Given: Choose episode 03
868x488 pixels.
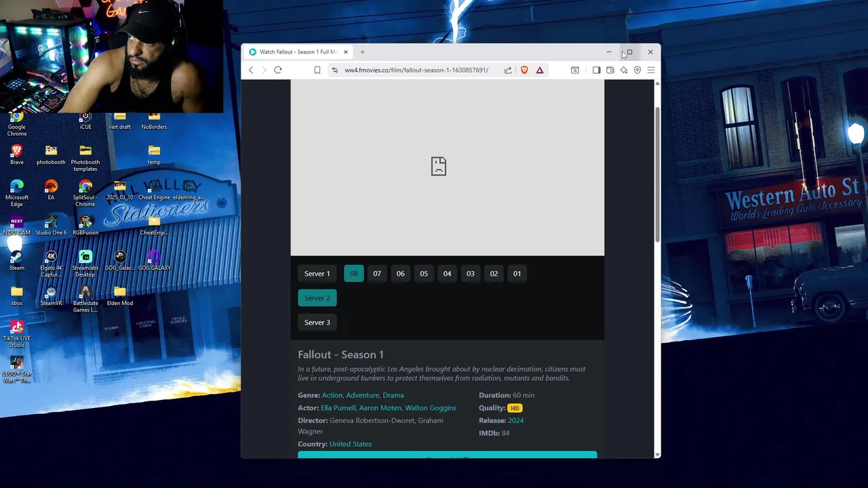Looking at the screenshot, I should coord(471,274).
